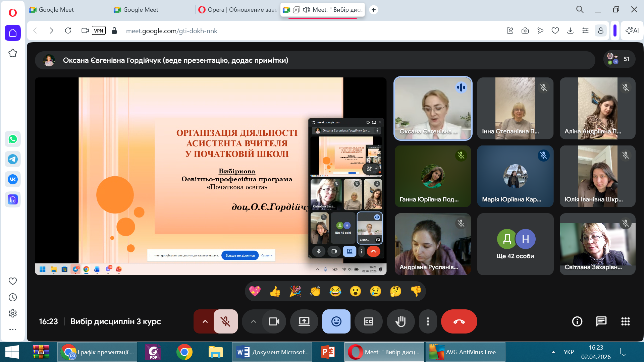Go forward in browser navigation
Viewport: 644px width, 362px height.
[51, 31]
